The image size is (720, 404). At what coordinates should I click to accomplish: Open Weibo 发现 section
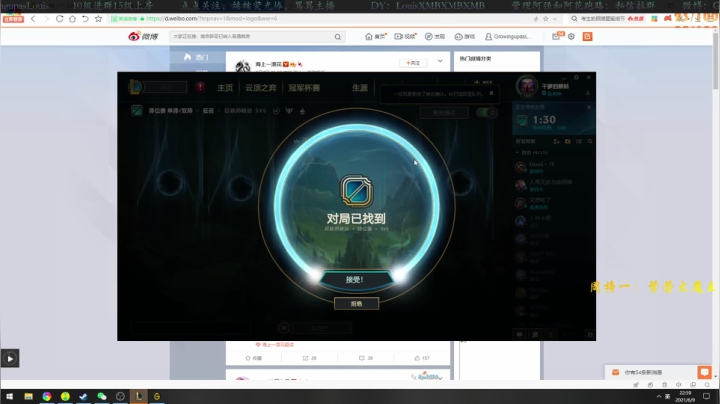click(434, 36)
